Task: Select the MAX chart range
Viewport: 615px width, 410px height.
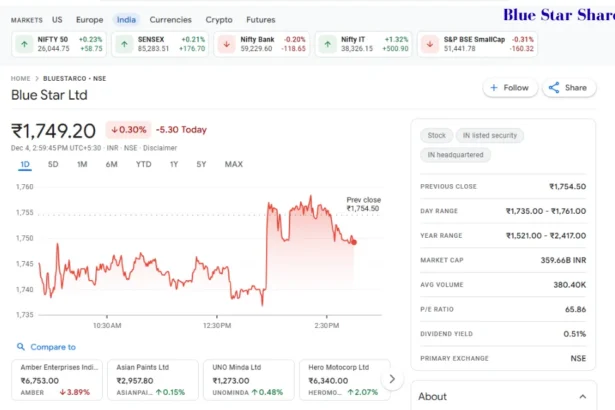Action: [x=234, y=164]
